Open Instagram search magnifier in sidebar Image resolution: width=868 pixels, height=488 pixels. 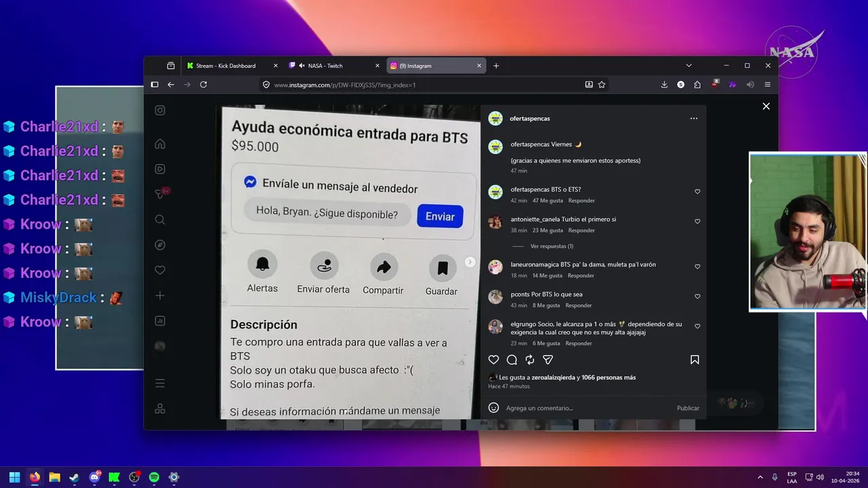(x=160, y=220)
